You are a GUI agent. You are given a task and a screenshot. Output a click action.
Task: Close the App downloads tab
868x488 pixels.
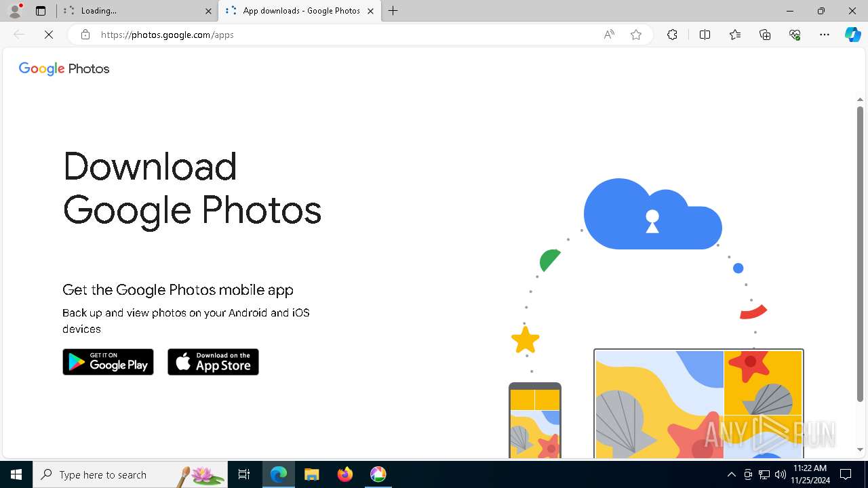click(370, 11)
